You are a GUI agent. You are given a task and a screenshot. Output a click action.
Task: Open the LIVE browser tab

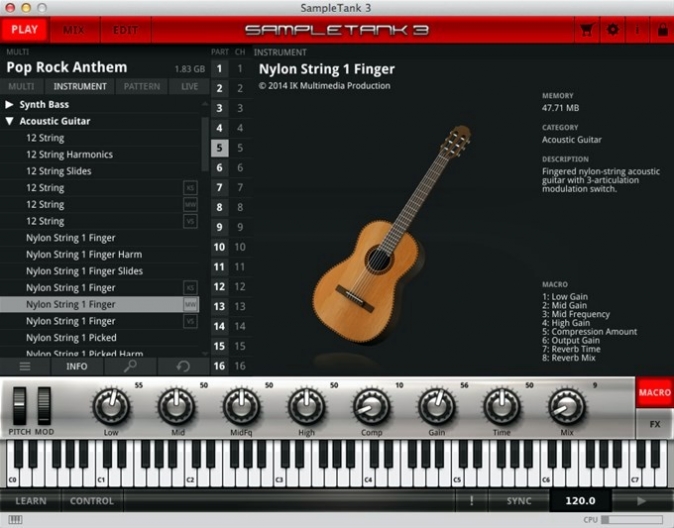pyautogui.click(x=189, y=86)
